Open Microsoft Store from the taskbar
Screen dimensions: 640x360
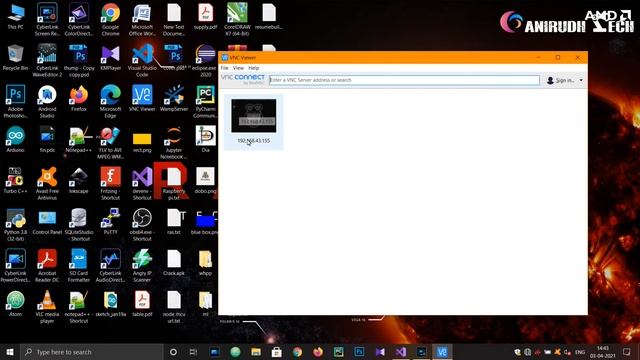[276, 352]
